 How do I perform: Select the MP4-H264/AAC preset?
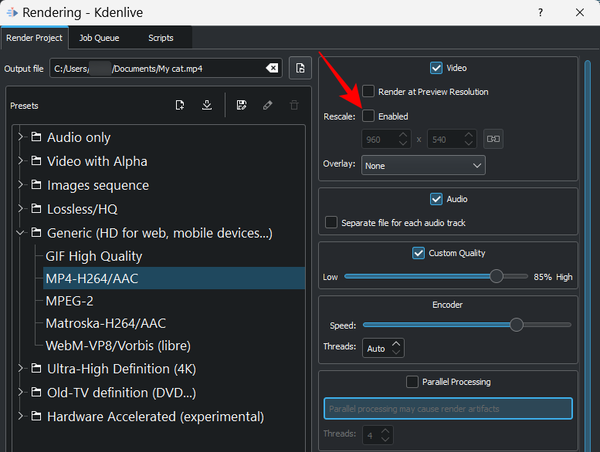(174, 278)
